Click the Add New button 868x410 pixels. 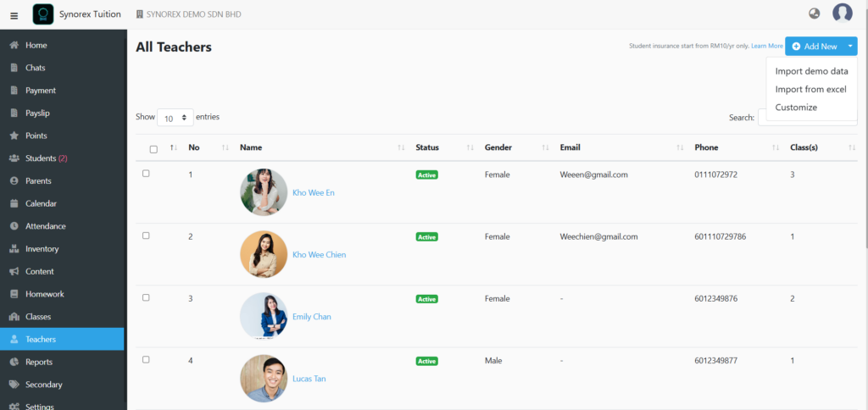(814, 47)
